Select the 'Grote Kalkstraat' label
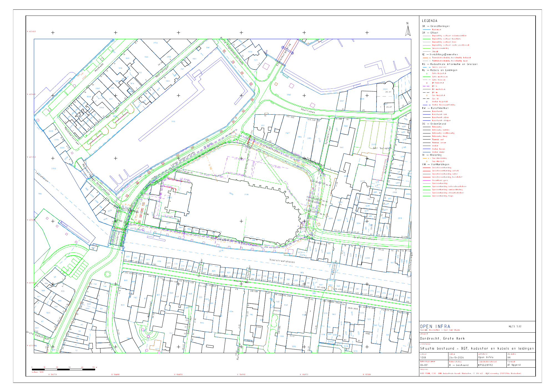Viewport: 555px width, 392px height. click(37, 335)
